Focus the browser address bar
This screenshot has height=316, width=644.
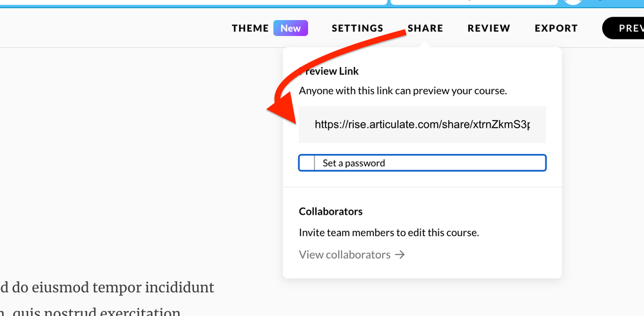(x=193, y=2)
